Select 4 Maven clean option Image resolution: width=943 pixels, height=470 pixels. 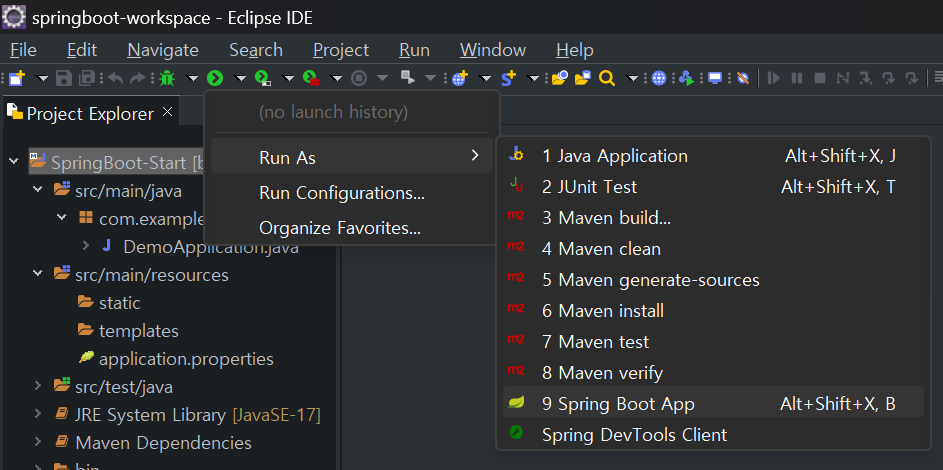click(x=713, y=249)
